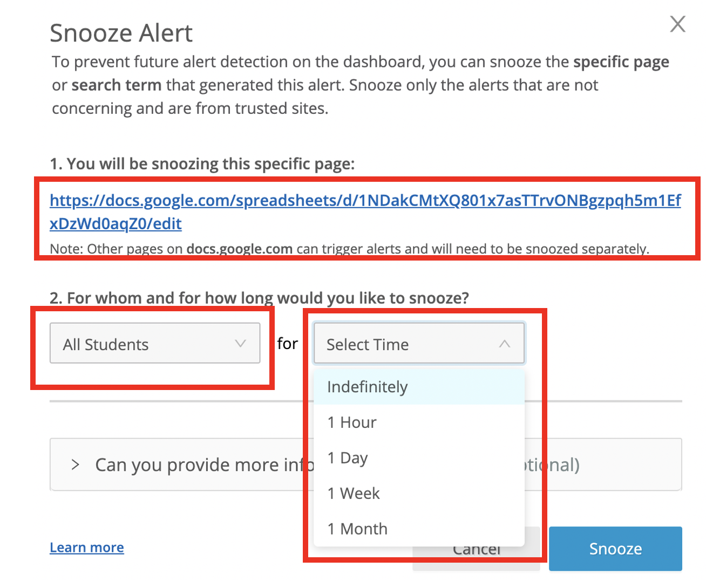
Task: Click the xDzWd0aqZ0/edit part of the link
Action: [x=116, y=224]
